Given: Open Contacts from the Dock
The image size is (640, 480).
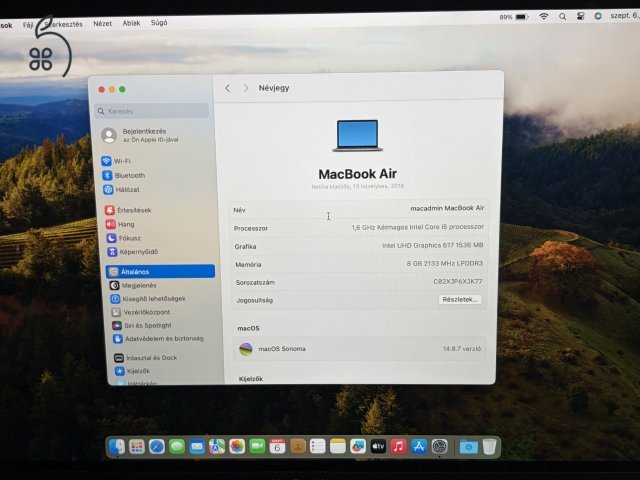Looking at the screenshot, I should pos(298,447).
